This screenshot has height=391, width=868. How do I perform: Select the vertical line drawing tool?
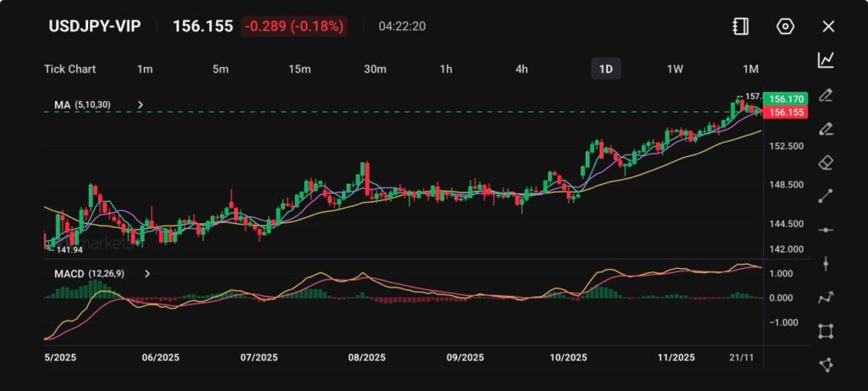826,264
